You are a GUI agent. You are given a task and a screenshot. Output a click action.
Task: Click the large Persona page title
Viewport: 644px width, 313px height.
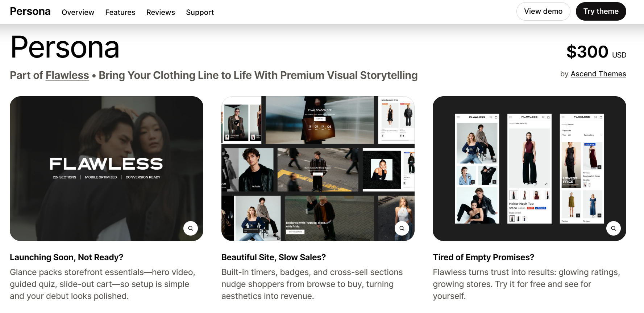click(x=65, y=47)
